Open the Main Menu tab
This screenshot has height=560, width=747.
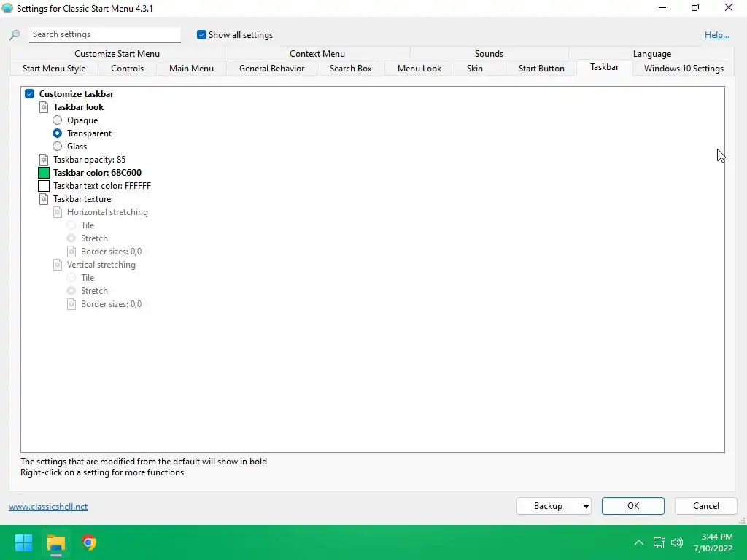click(x=191, y=69)
